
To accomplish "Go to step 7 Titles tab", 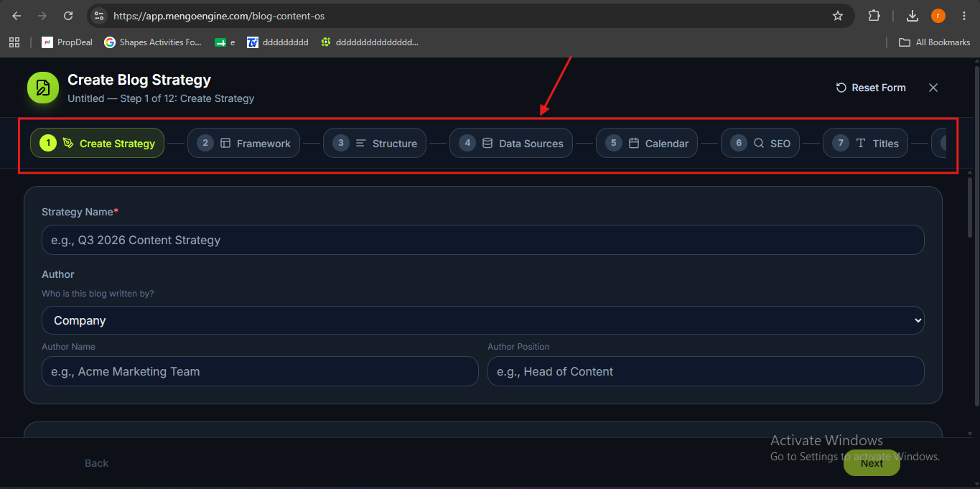I will point(866,143).
